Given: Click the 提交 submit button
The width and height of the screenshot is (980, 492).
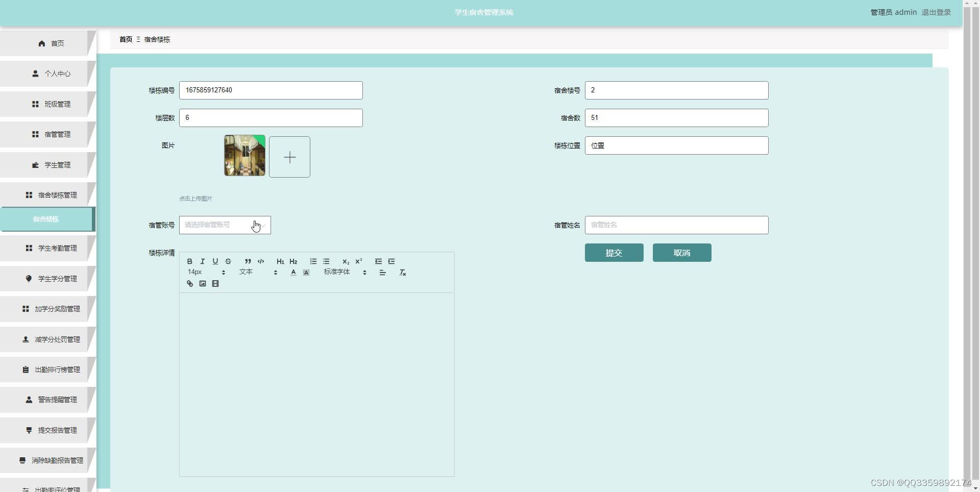Looking at the screenshot, I should [x=614, y=253].
